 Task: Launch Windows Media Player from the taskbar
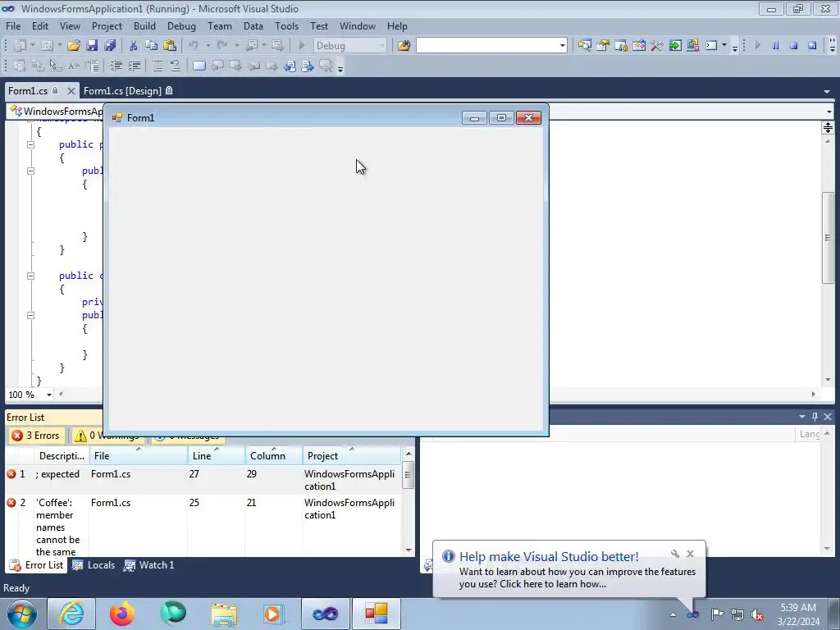[274, 614]
